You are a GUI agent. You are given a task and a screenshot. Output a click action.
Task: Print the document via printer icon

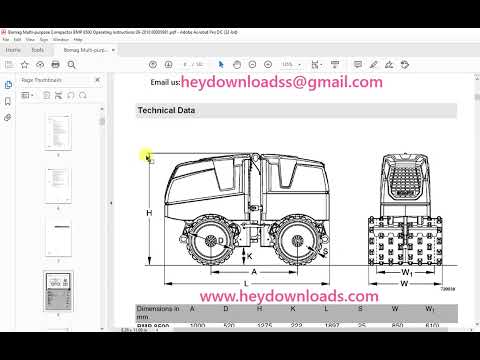(56, 65)
